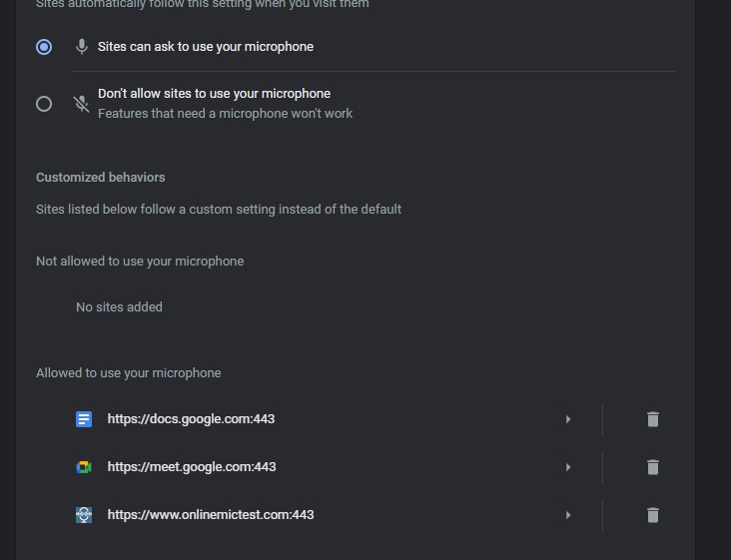Expand details arrow for www.onlinemictest.com
Viewport: 731px width, 560px height.
(x=568, y=515)
